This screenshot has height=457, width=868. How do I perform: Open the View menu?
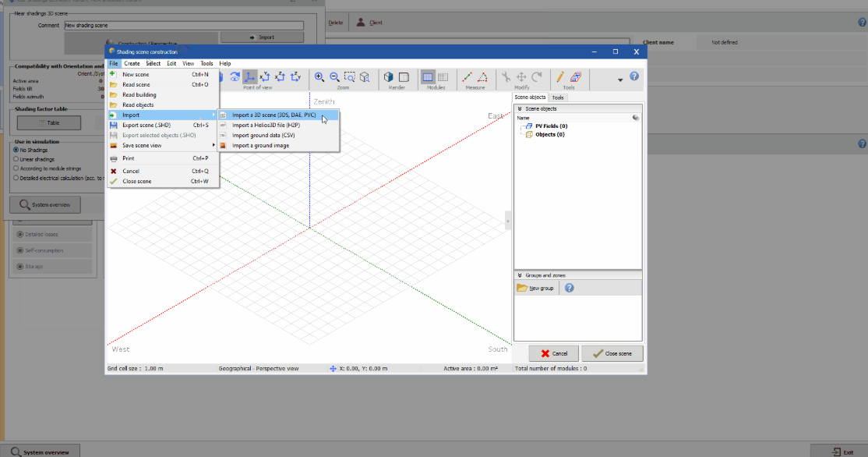[x=189, y=64]
